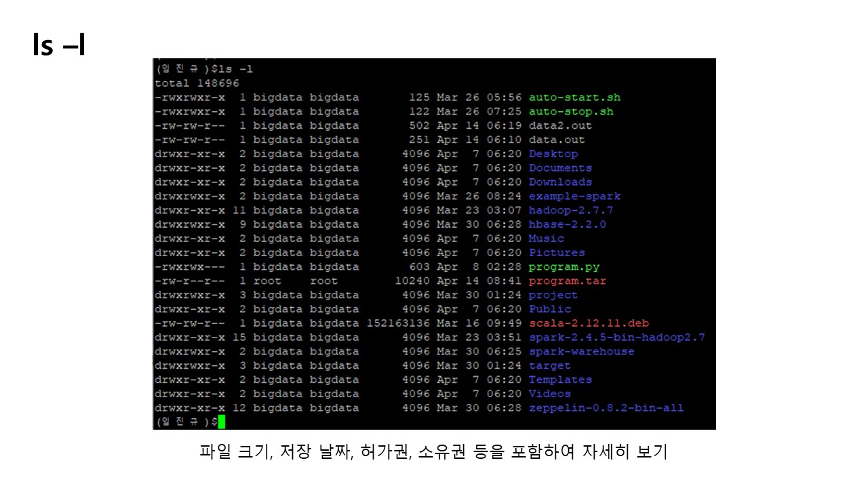868x488 pixels.
Task: Click the Downloads directory name
Action: [560, 182]
